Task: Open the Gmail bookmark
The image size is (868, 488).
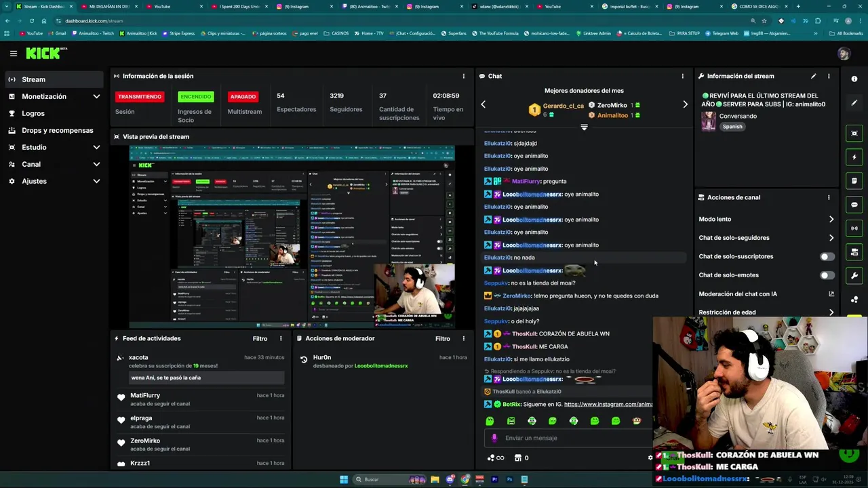Action: (x=57, y=33)
